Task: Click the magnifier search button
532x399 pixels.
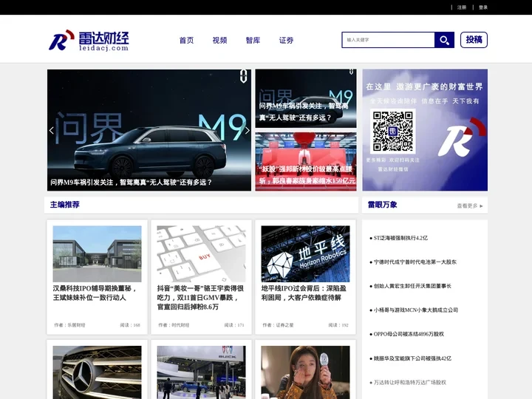Action: click(444, 40)
